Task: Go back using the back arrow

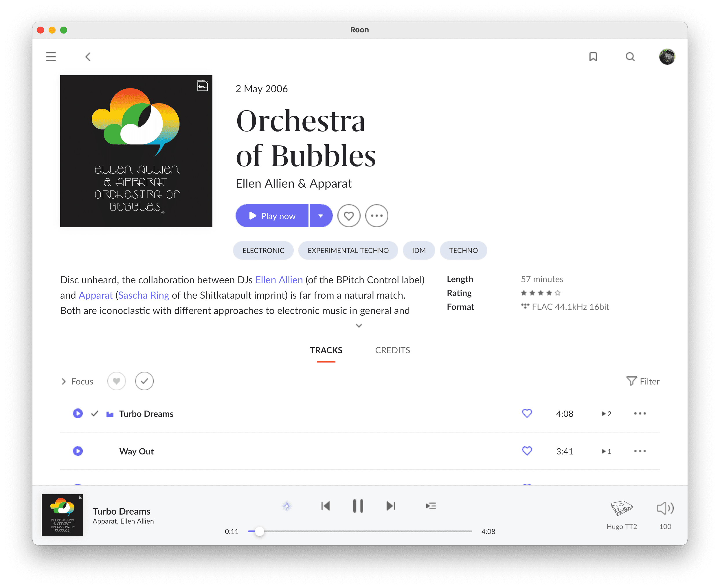Action: (88, 57)
